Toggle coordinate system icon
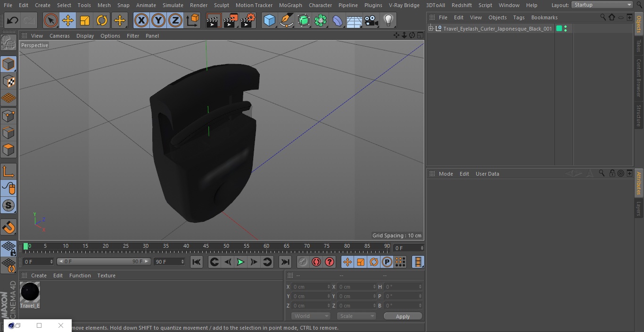The width and height of the screenshot is (644, 332). [193, 20]
